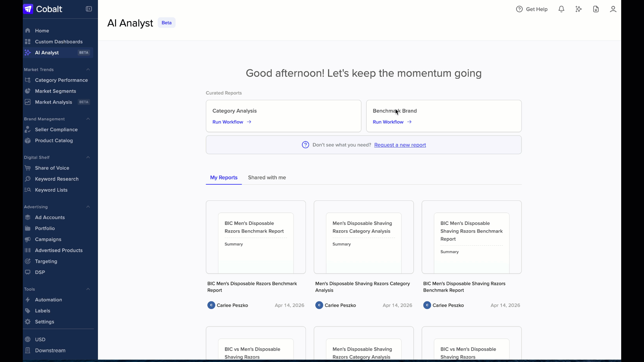This screenshot has height=362, width=644.
Task: Open the user profile icon
Action: [x=613, y=9]
